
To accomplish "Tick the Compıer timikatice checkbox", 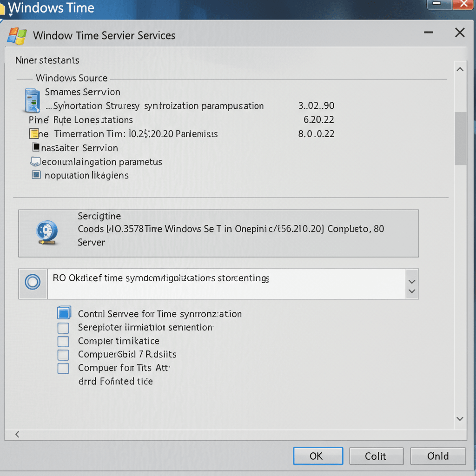I will pos(63,341).
